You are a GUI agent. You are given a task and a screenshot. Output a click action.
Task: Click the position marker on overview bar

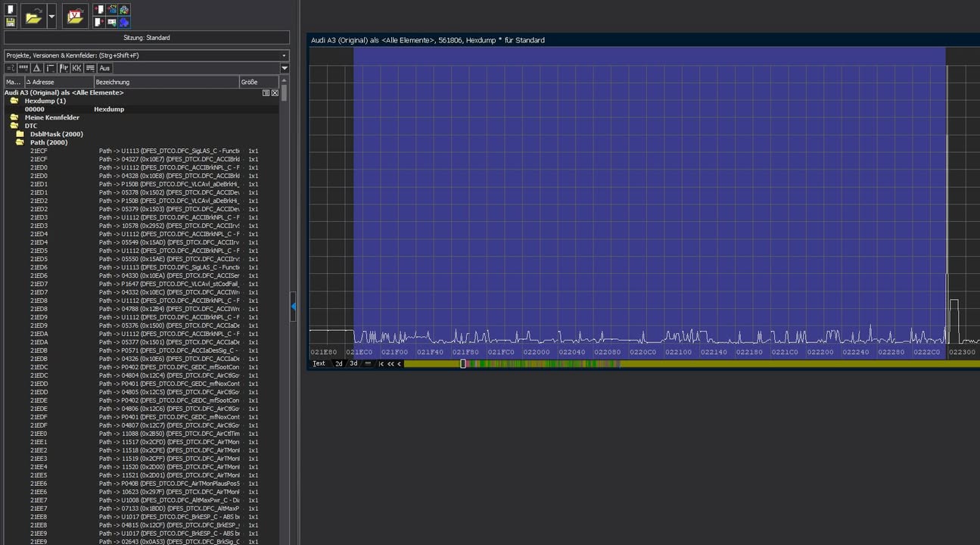[x=463, y=364]
